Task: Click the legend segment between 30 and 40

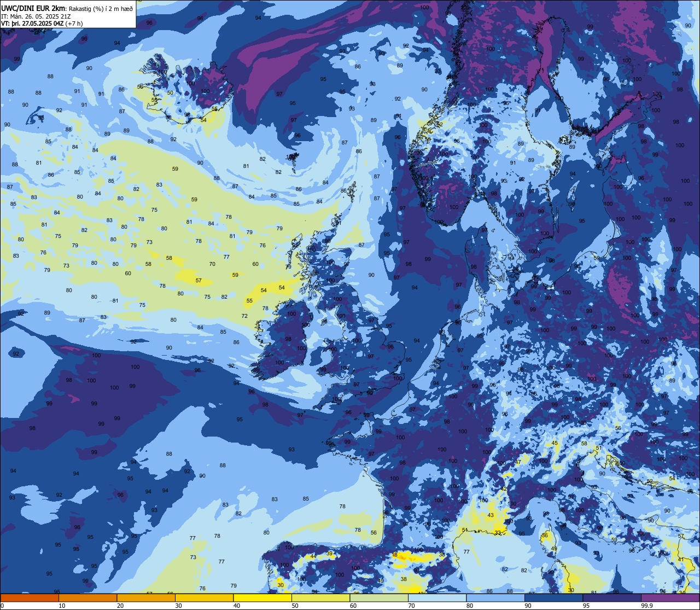Action: pyautogui.click(x=204, y=597)
